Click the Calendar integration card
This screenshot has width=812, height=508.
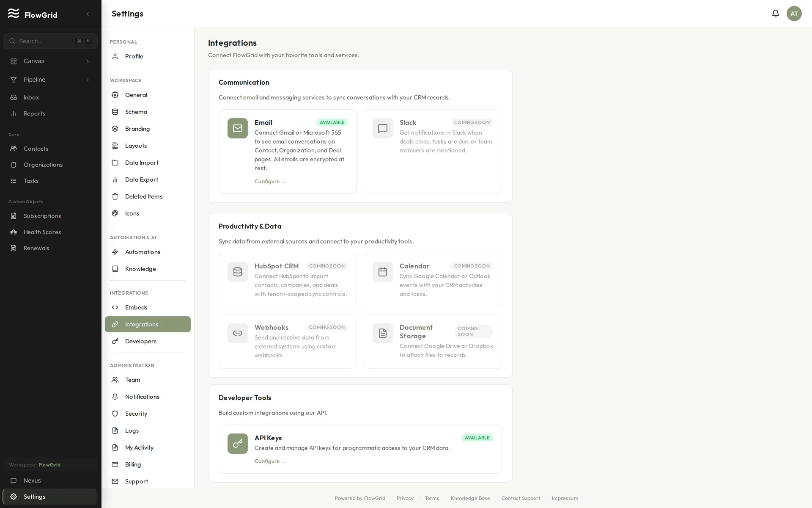[x=433, y=280]
